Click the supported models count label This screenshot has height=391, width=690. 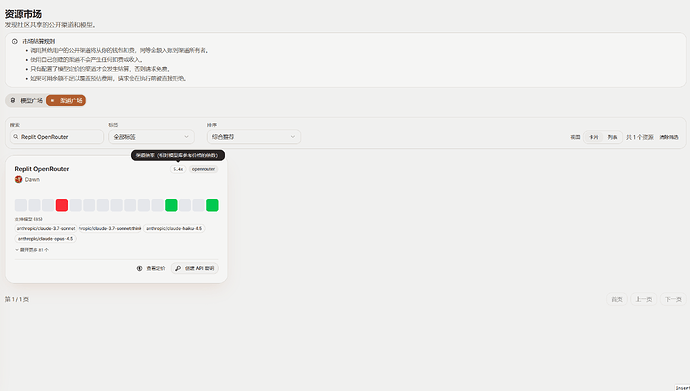[x=29, y=219]
